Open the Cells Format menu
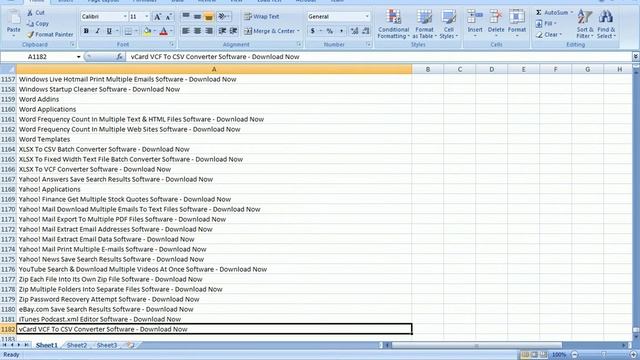Image resolution: width=640 pixels, height=360 pixels. coord(517,23)
